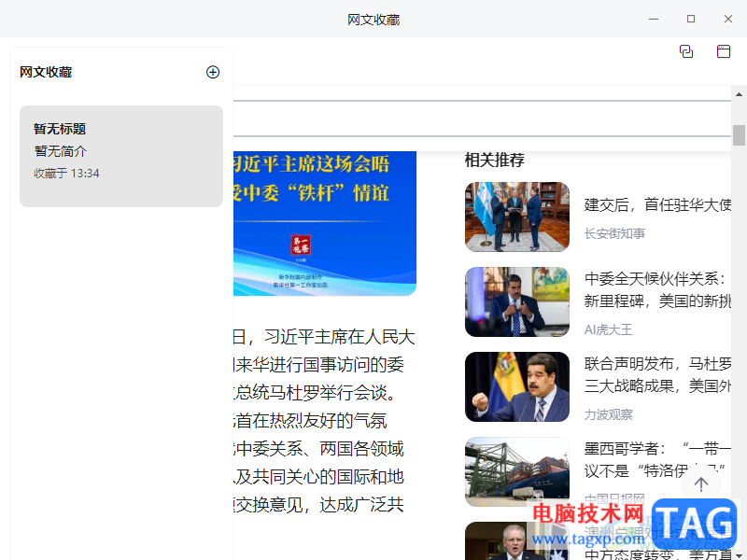Open thumbnail of ambassador with Honduras flag

click(x=517, y=217)
